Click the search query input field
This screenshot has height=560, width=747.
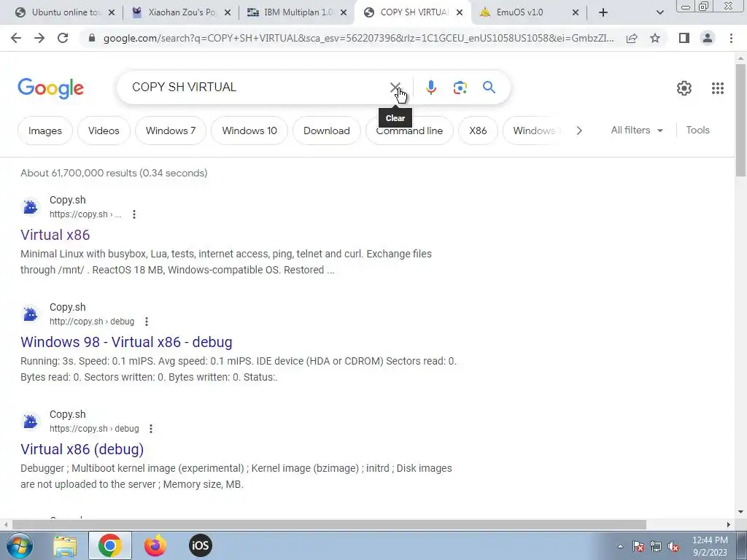(258, 87)
